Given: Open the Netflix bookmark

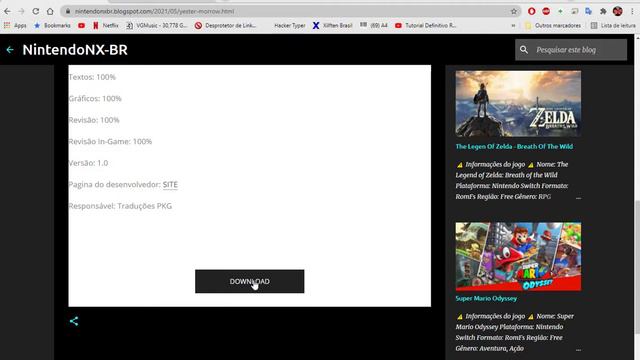Looking at the screenshot, I should (x=106, y=25).
